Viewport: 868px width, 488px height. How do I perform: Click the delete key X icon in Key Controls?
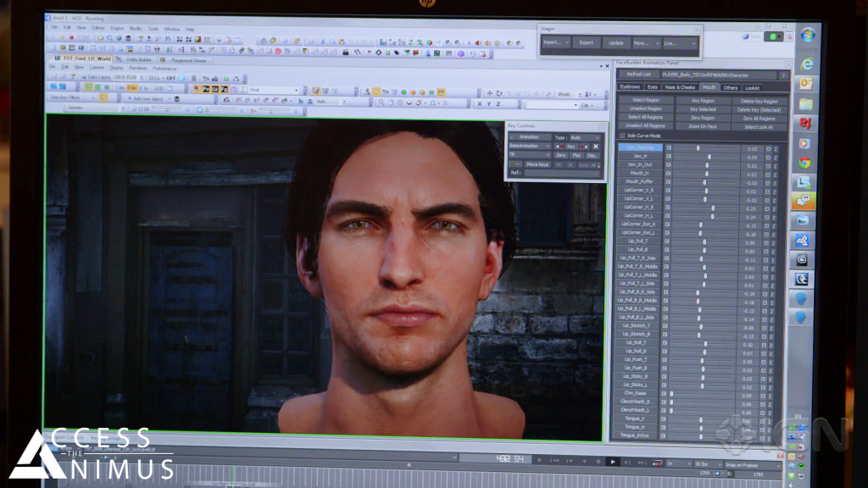coord(595,146)
